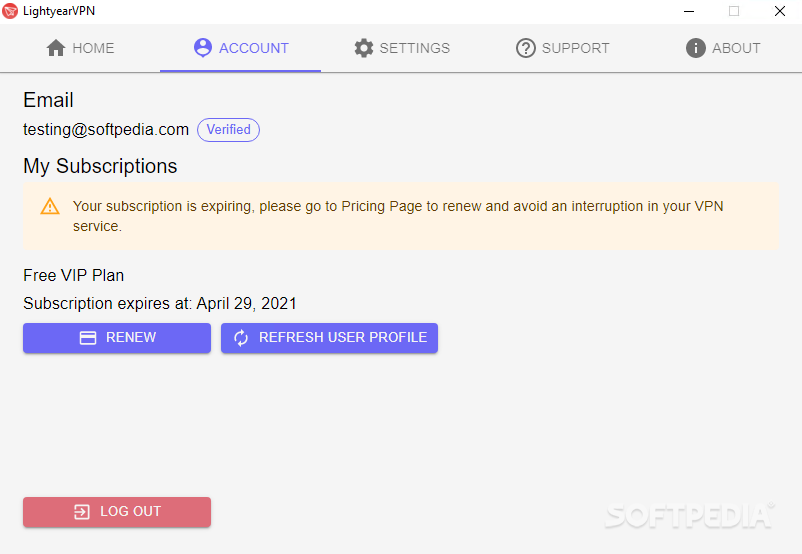802x554 pixels.
Task: Open the HOME tab label
Action: pyautogui.click(x=93, y=48)
